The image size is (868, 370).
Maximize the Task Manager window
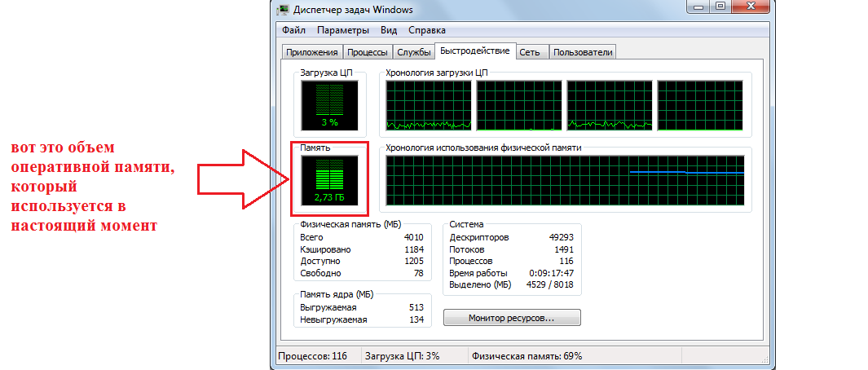[x=720, y=6]
